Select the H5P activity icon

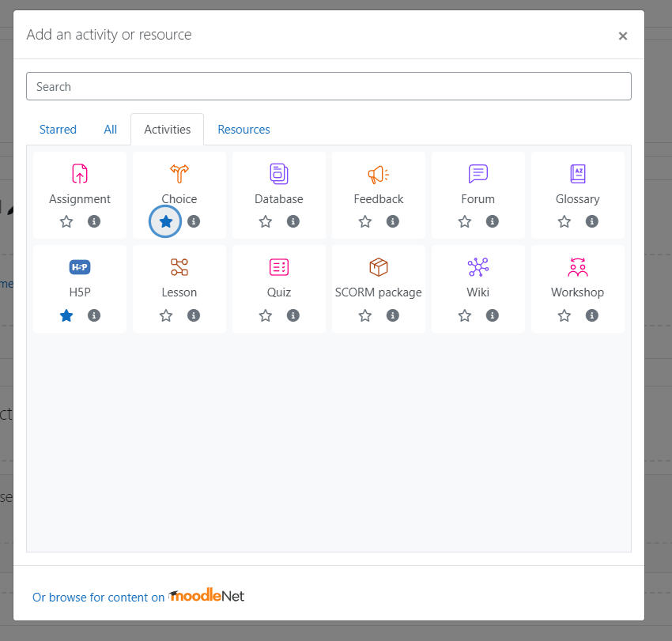(80, 267)
